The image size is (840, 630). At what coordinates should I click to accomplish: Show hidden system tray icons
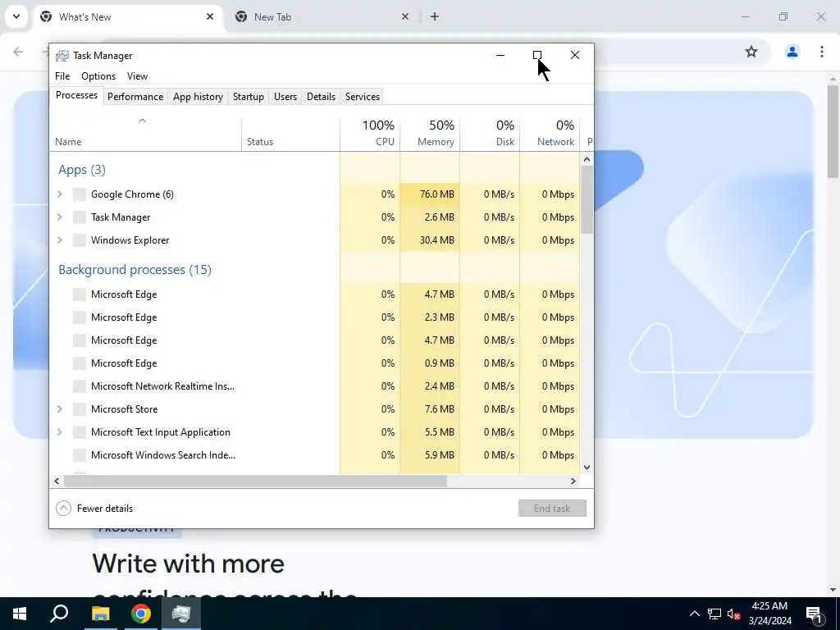click(694, 614)
